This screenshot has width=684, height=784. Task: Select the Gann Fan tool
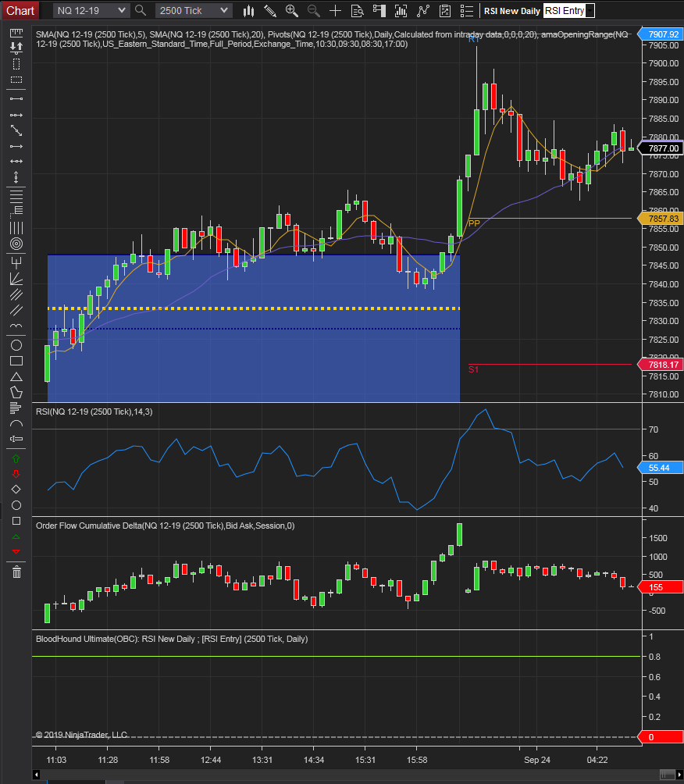pyautogui.click(x=16, y=279)
